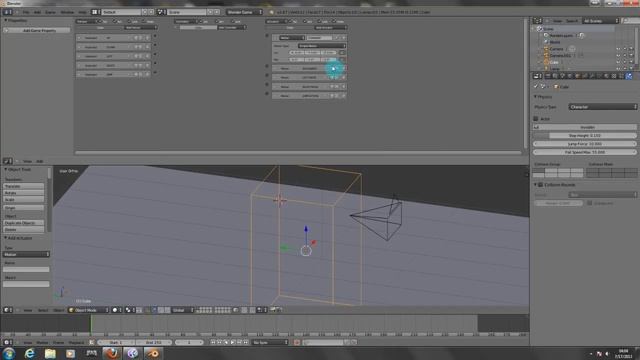Open the Game menu

coord(50,12)
